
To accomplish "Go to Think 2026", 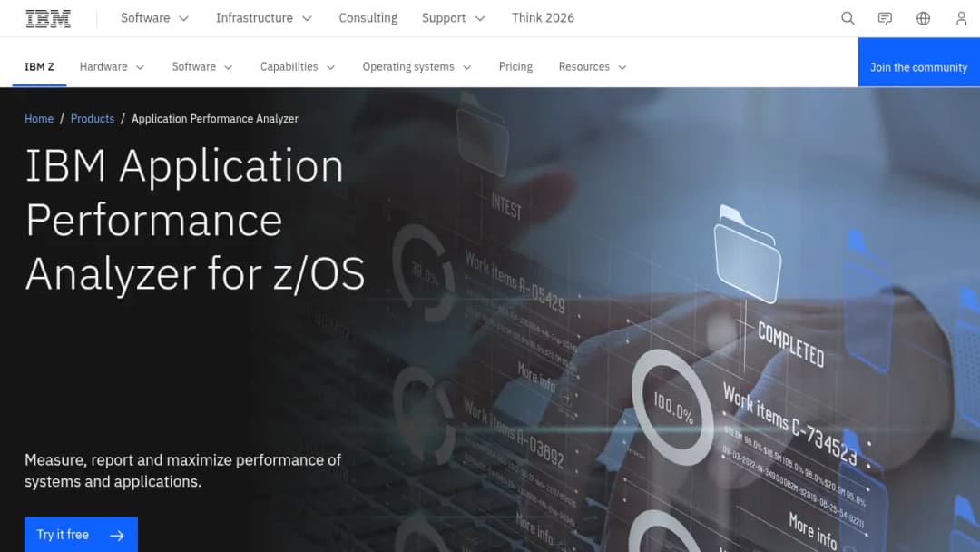I will point(543,18).
